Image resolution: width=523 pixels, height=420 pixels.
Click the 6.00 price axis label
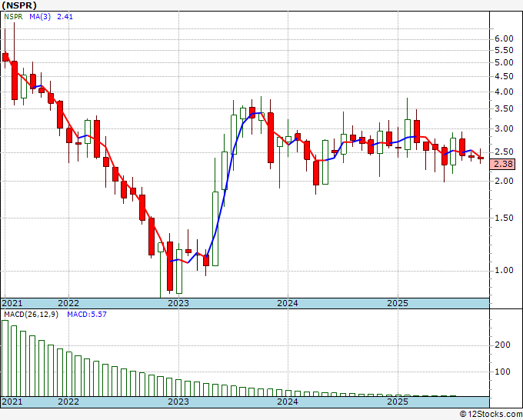tap(503, 38)
